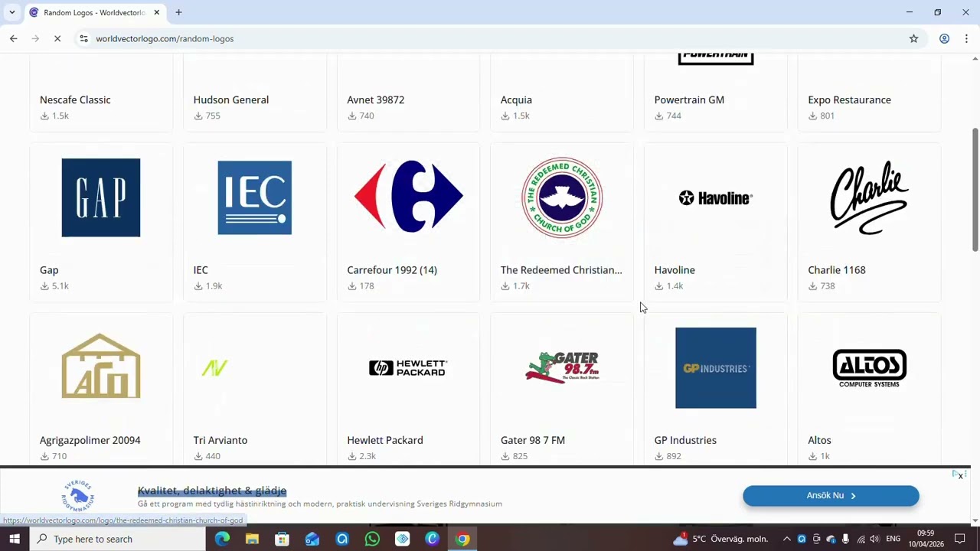Click the Powertrain GM title link
The height and width of the screenshot is (551, 980).
tap(689, 99)
